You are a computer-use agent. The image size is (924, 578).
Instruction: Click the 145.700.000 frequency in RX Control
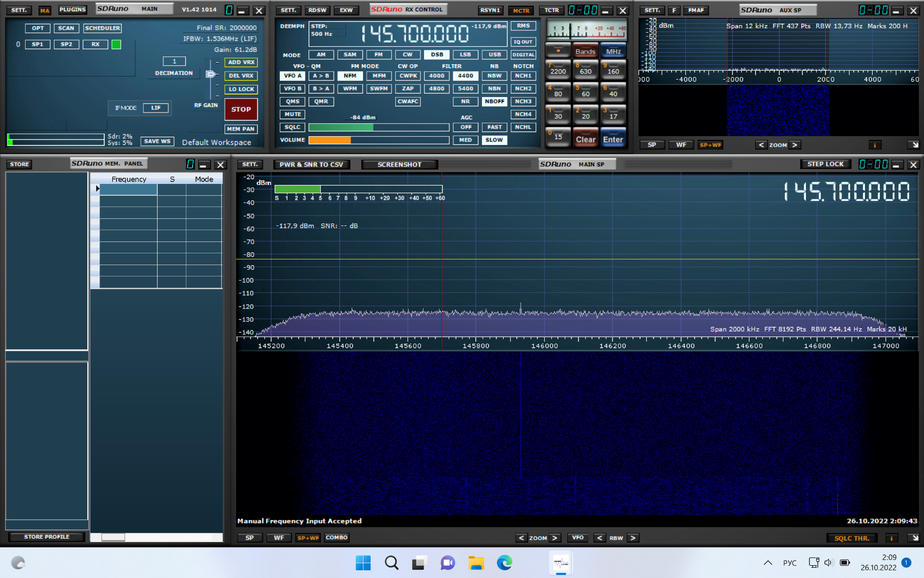[414, 34]
